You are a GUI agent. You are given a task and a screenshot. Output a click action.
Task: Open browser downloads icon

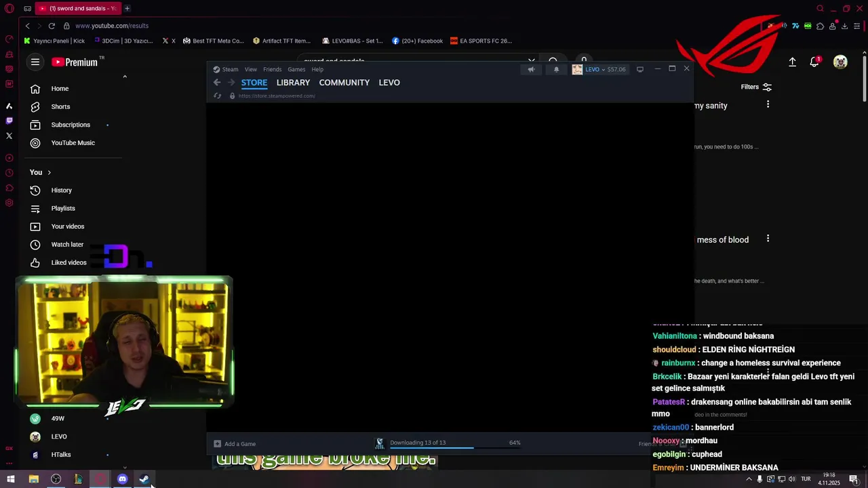point(844,26)
